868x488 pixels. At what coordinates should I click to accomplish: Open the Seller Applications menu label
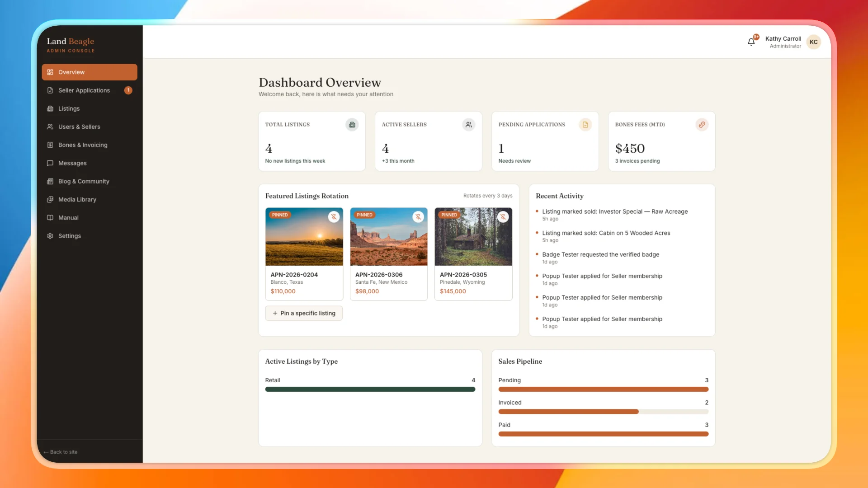pos(84,90)
